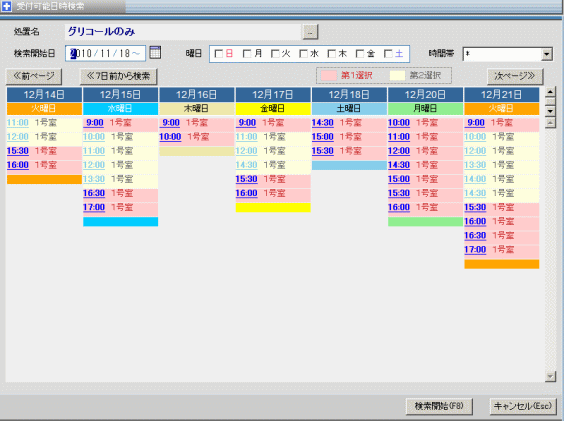Viewport: 564px width, 421px height.
Task: Select the 12月20日 column header
Action: click(425, 95)
